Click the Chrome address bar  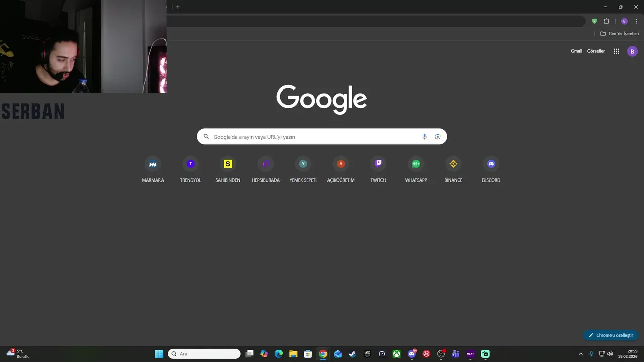pos(375,21)
